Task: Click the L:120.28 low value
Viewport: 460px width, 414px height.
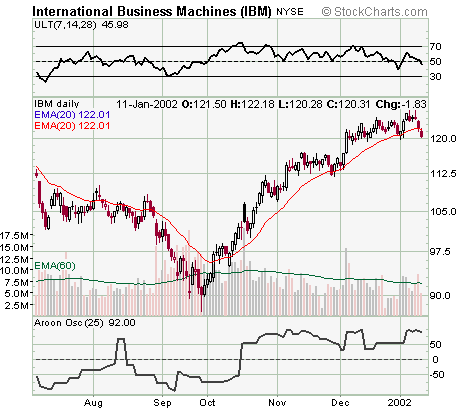Action: point(300,104)
